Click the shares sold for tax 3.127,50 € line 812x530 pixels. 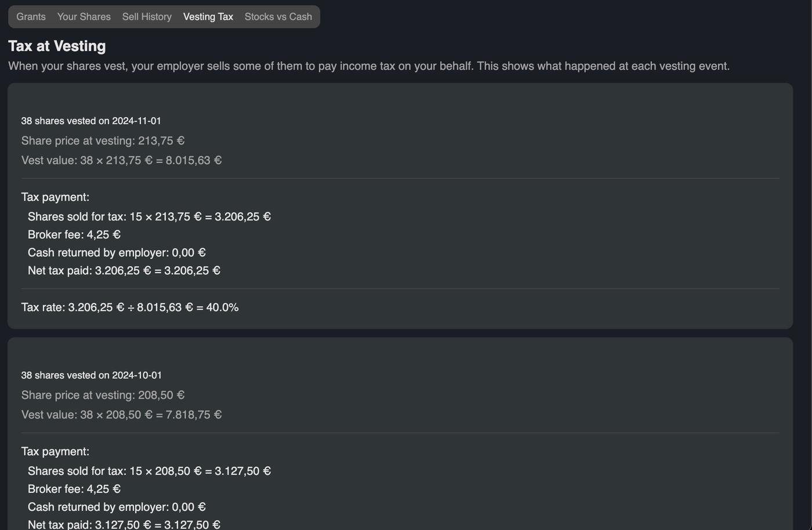pos(149,471)
